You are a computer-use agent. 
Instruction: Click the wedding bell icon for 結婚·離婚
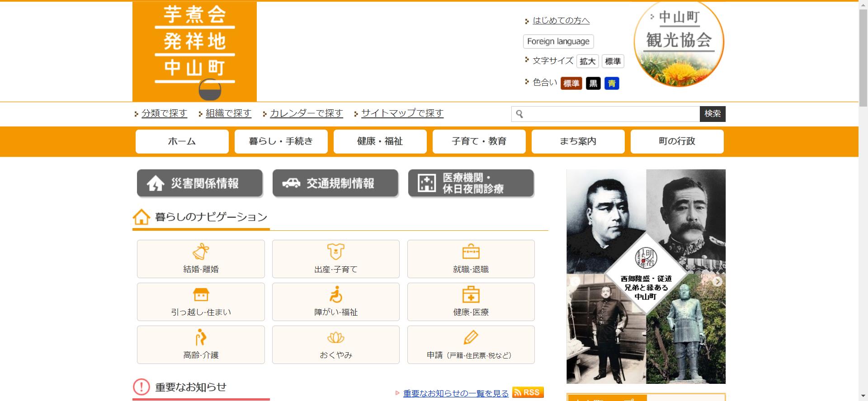201,252
